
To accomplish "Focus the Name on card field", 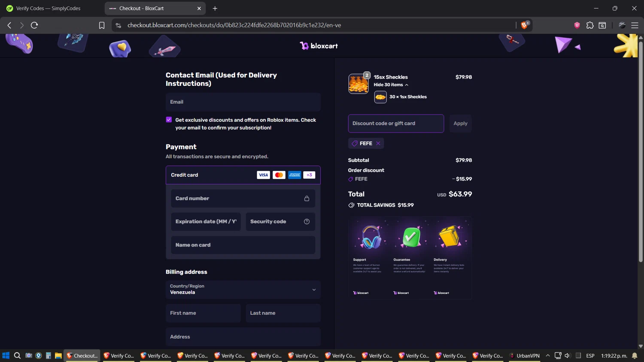I will [243, 245].
